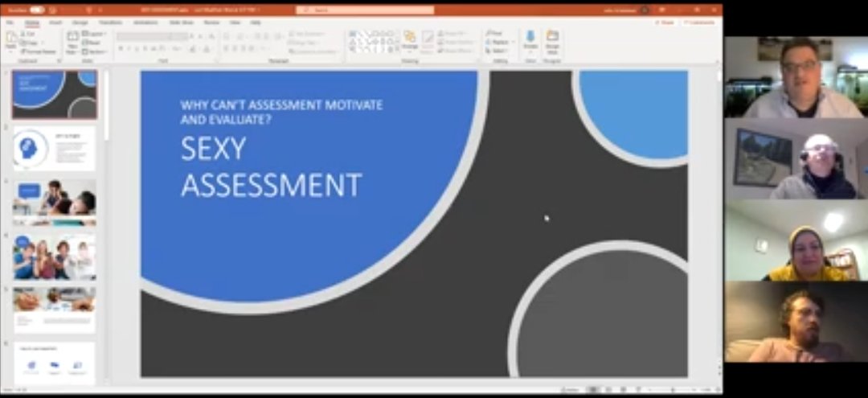Select slide 4 thumbnail with group photo
The height and width of the screenshot is (398, 868).
tap(55, 256)
